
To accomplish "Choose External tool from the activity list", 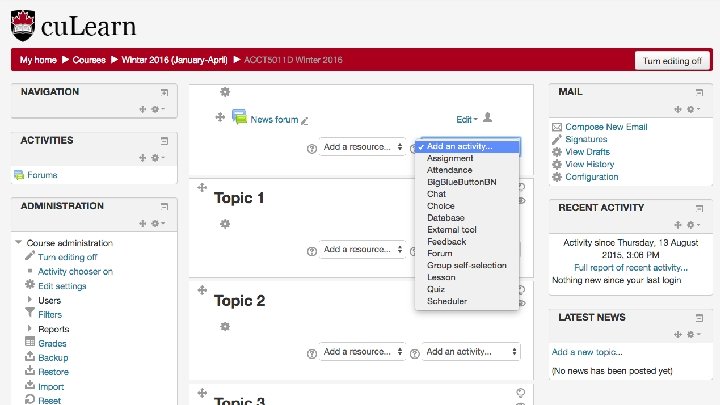I will pyautogui.click(x=467, y=230).
